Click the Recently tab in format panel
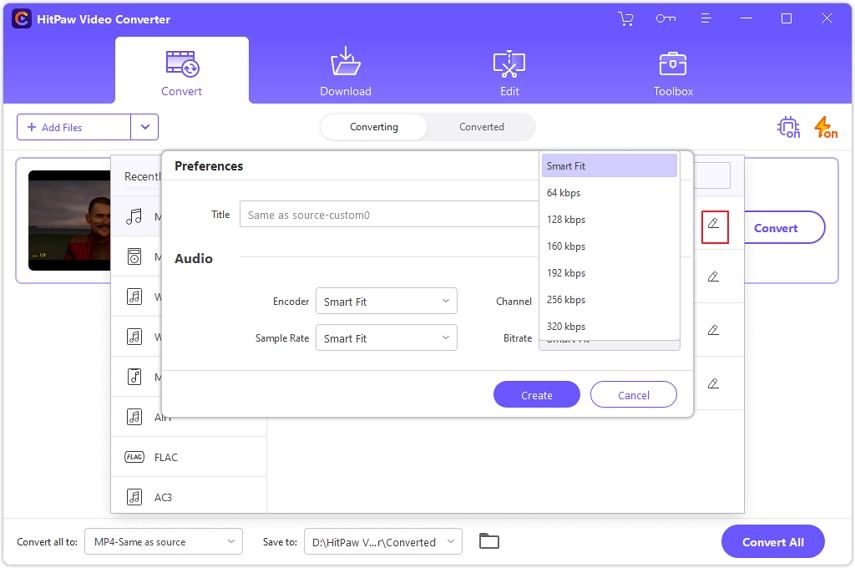855x568 pixels. click(x=142, y=176)
